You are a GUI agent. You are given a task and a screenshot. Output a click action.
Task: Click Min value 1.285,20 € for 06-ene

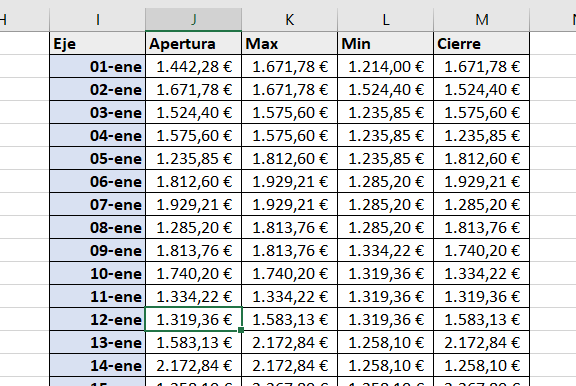click(x=385, y=181)
